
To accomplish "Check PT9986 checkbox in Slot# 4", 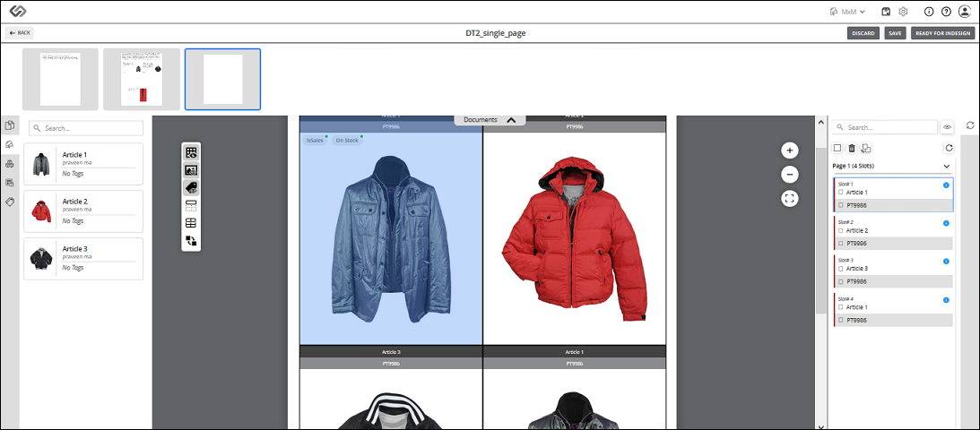I will [841, 320].
